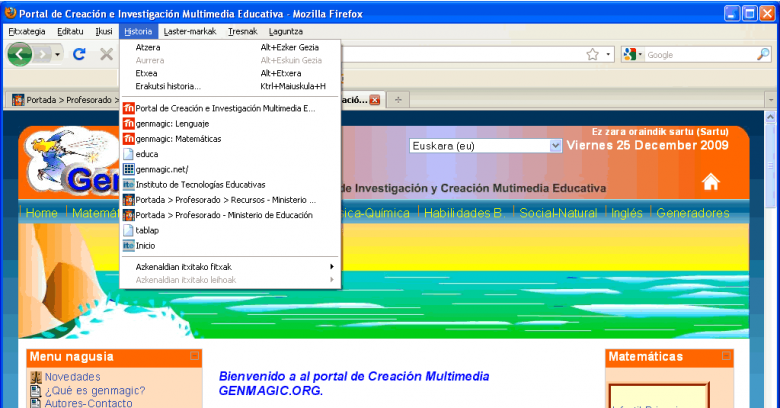780x408 pixels.
Task: Select Atzera in the Historia menu
Action: click(x=230, y=47)
